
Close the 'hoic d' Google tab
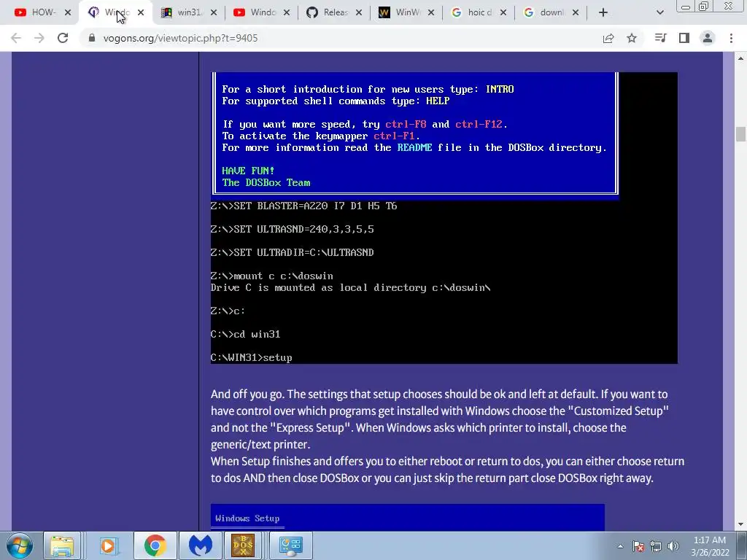click(x=503, y=13)
